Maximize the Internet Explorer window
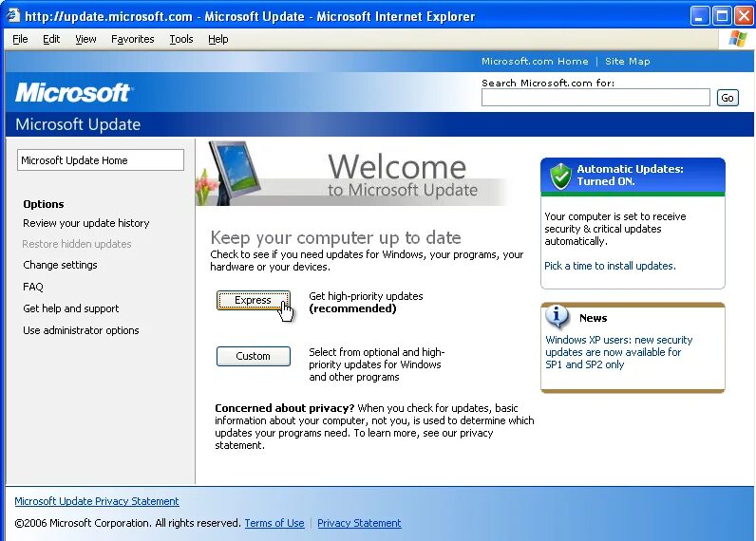 [721, 16]
